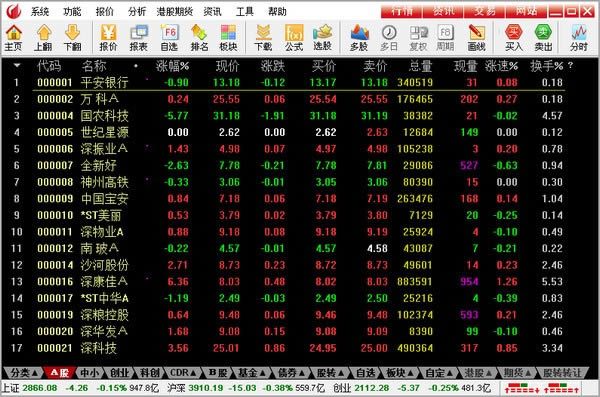Open the 报价 menu in menu bar
This screenshot has height=397, width=600.
point(104,11)
